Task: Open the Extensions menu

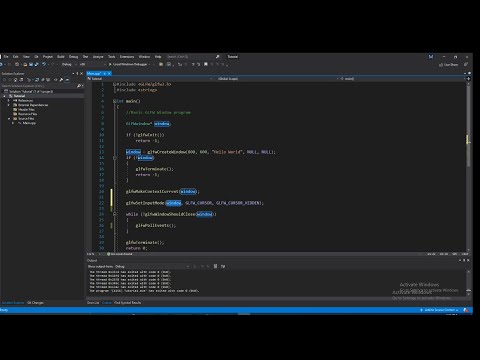Action: (127, 57)
